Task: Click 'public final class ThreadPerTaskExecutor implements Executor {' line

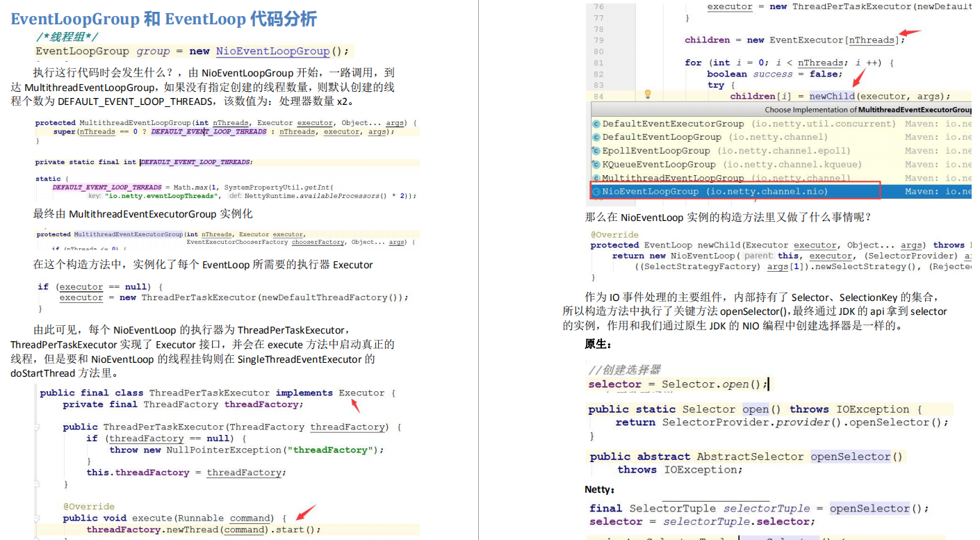Action: [218, 393]
